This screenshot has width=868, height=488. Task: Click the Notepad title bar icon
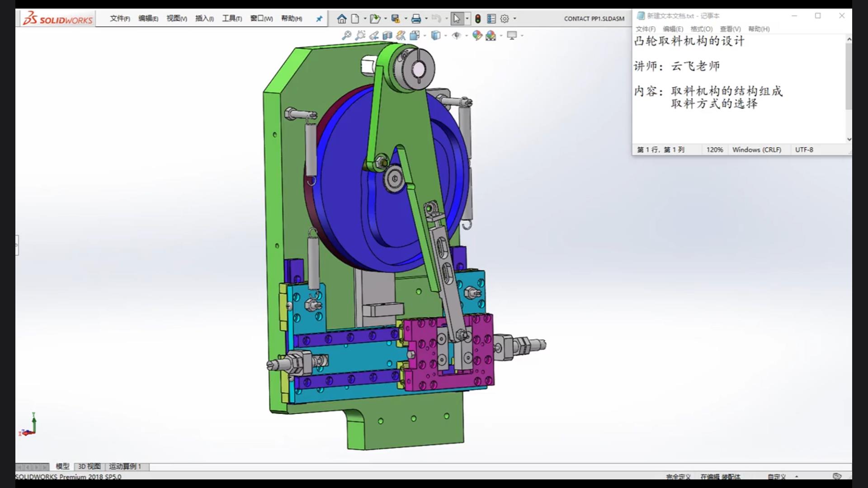[640, 16]
